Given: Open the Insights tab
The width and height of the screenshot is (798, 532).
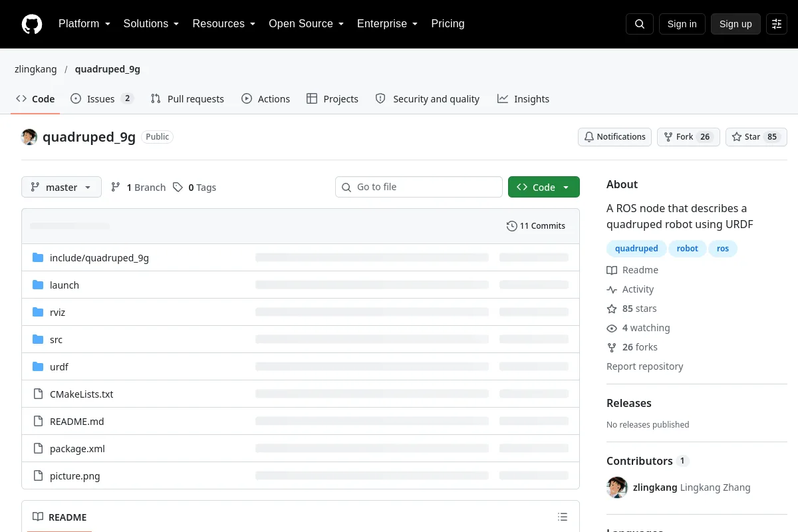Looking at the screenshot, I should 523,99.
